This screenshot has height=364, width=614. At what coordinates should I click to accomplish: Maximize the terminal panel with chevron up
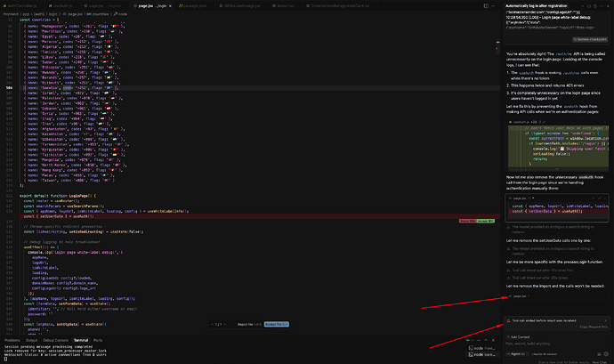486,340
